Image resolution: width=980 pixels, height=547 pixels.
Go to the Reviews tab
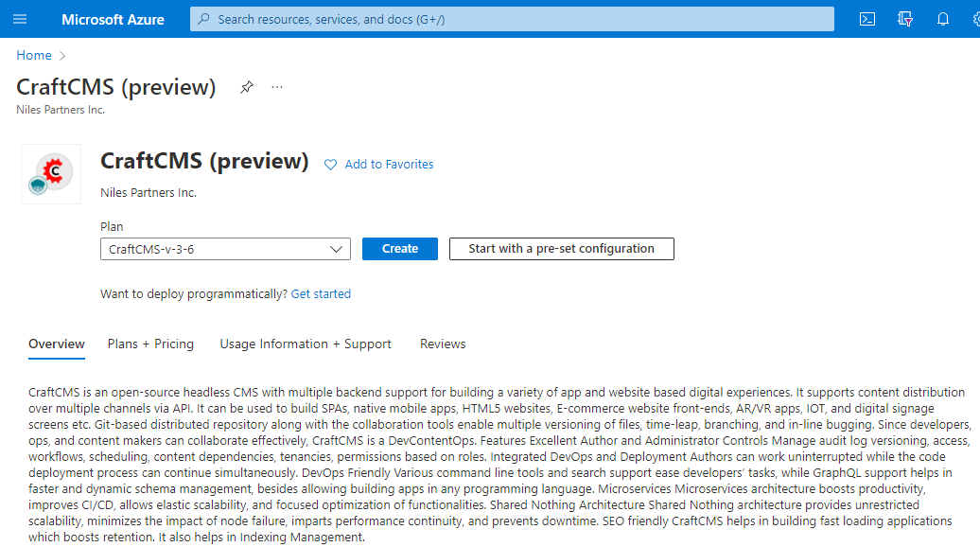click(443, 344)
